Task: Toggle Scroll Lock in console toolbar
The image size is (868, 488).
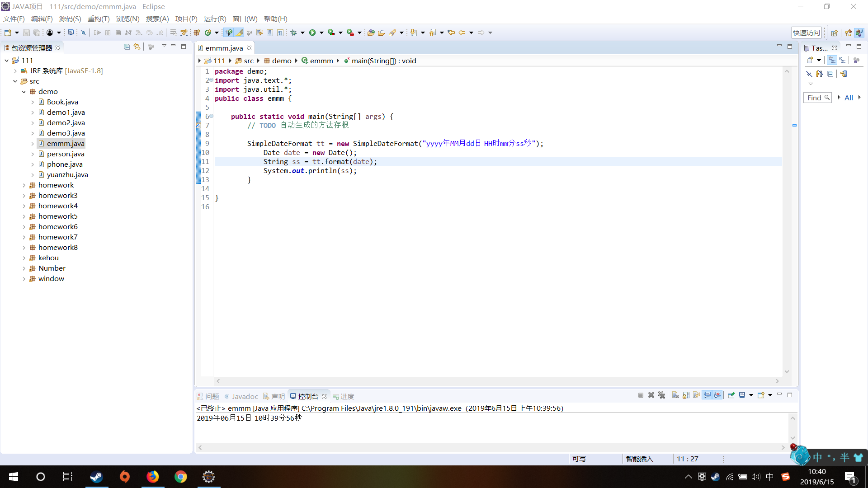Action: pyautogui.click(x=686, y=395)
